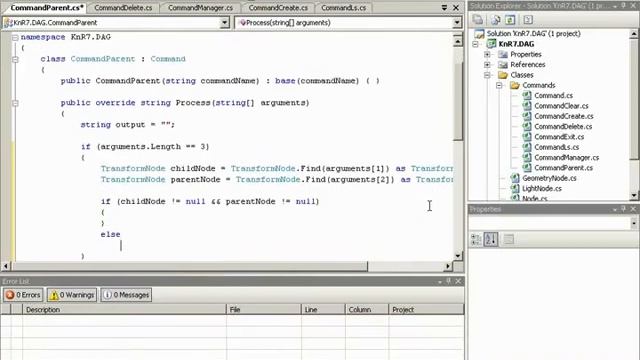Open CommandDelete.cs in Solution Explorer

[x=563, y=127]
